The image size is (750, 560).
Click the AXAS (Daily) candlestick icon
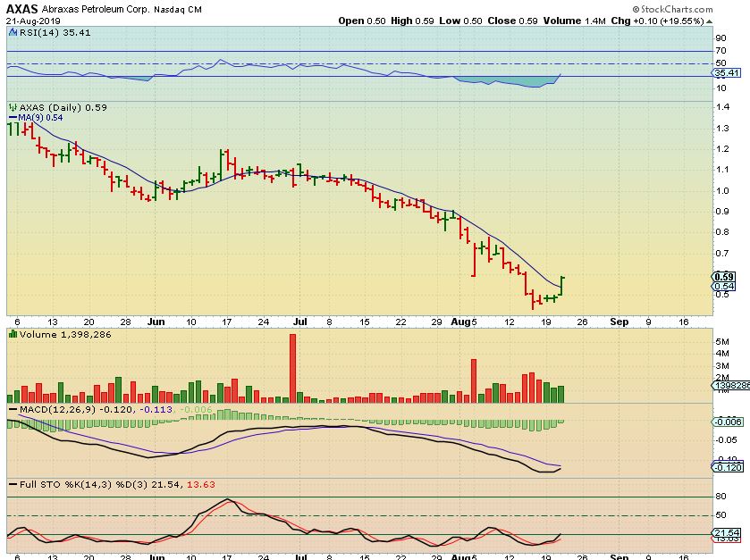[12, 107]
